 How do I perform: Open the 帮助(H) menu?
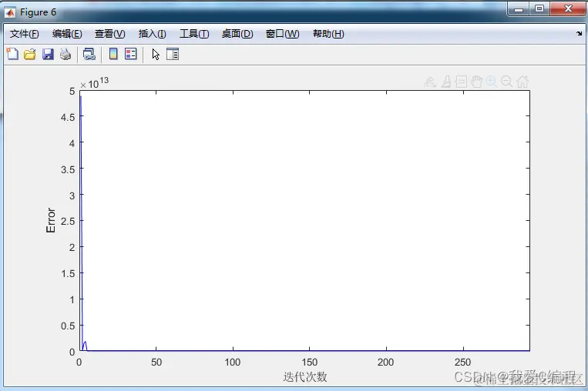328,34
